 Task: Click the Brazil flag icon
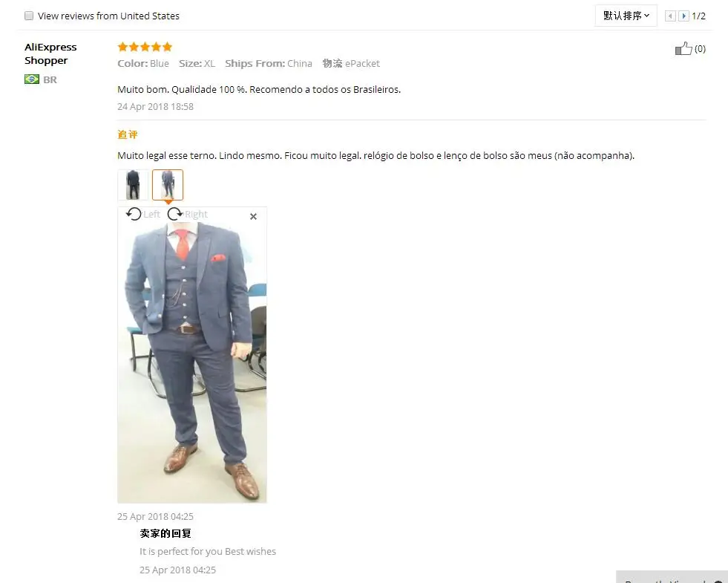[x=32, y=79]
